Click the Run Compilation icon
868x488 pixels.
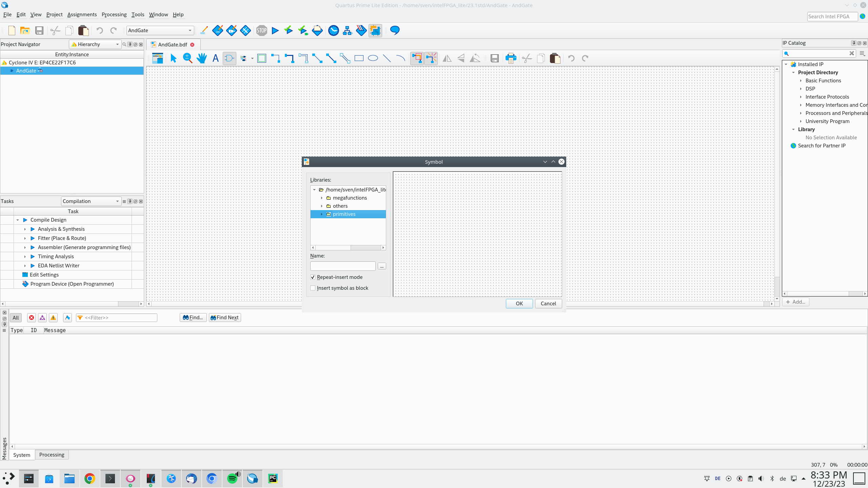(x=275, y=30)
